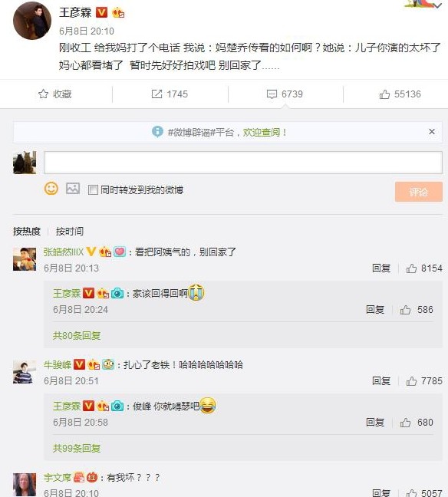Expand the 共80条回复 reply thread

[77, 335]
